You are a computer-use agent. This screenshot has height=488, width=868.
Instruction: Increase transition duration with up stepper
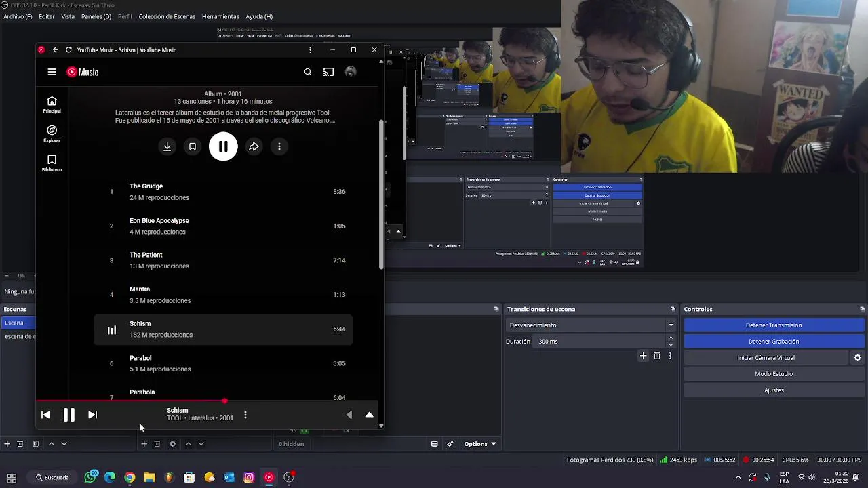(x=671, y=338)
